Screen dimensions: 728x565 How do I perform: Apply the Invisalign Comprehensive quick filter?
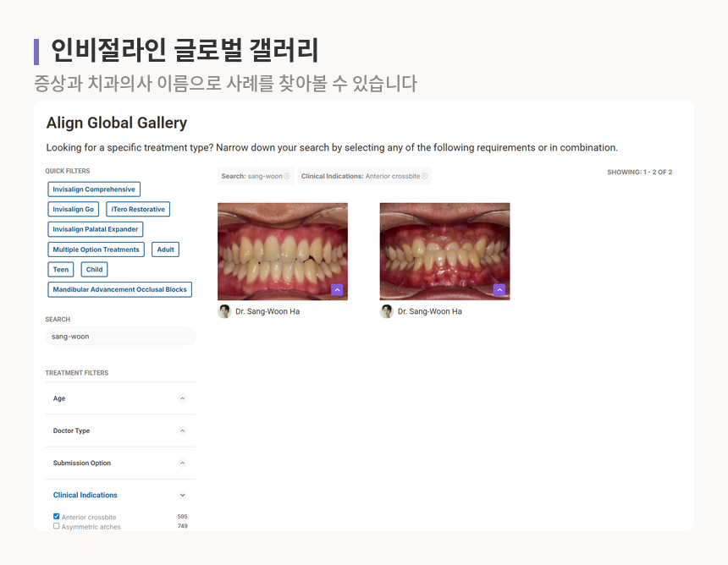pos(94,189)
